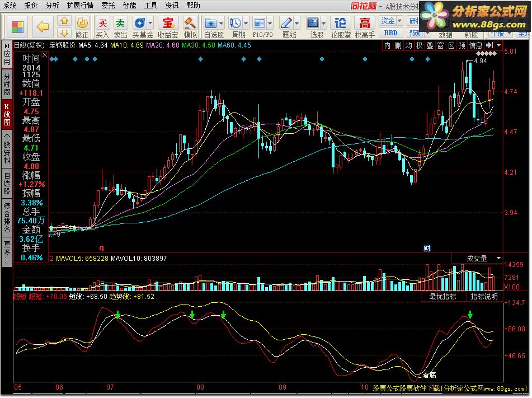Open the 智能 menu
The width and height of the screenshot is (532, 398).
(129, 6)
